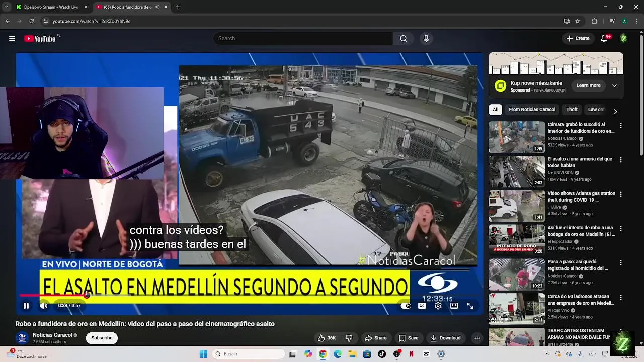
Task: Switch to theater mode
Action: coord(454,306)
